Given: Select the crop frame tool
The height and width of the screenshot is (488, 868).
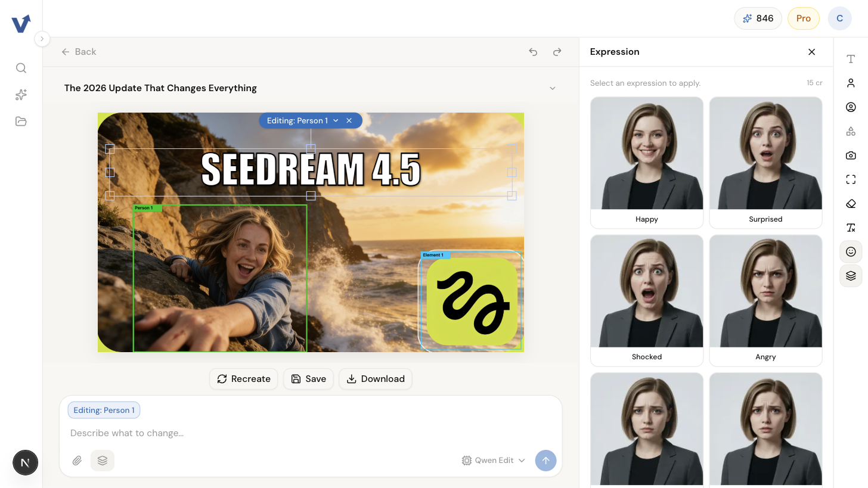Looking at the screenshot, I should pos(851,179).
